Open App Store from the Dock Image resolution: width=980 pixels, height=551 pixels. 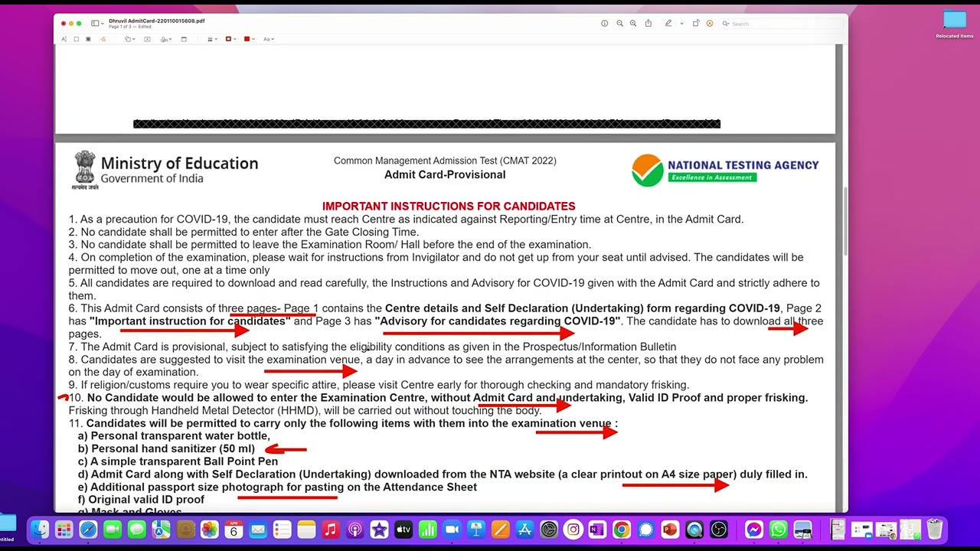(x=525, y=530)
